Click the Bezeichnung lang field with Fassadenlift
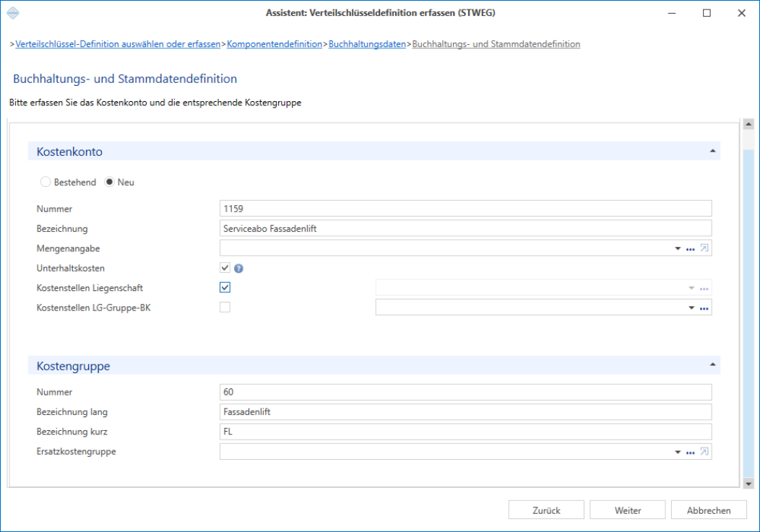Screen dimensions: 760x532 point(465,412)
